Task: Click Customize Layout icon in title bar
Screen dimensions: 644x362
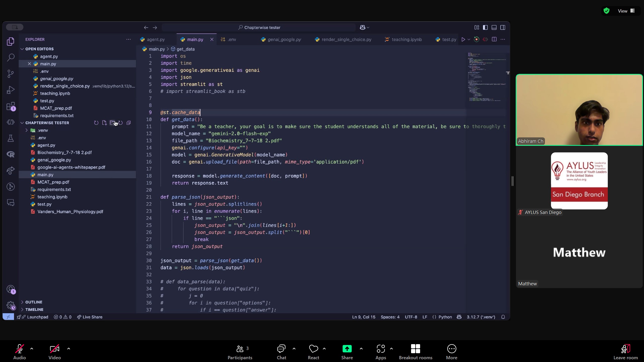Action: coord(476,27)
